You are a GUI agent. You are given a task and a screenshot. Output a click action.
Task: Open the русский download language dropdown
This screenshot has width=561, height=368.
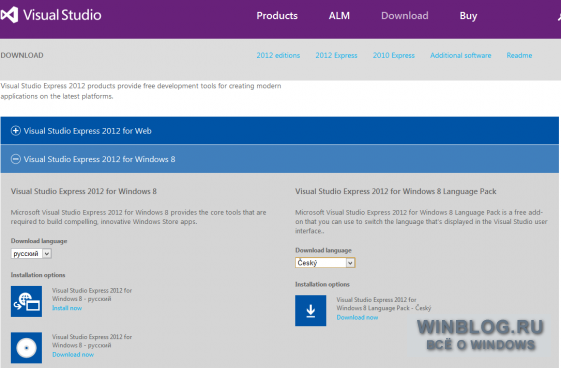(31, 254)
